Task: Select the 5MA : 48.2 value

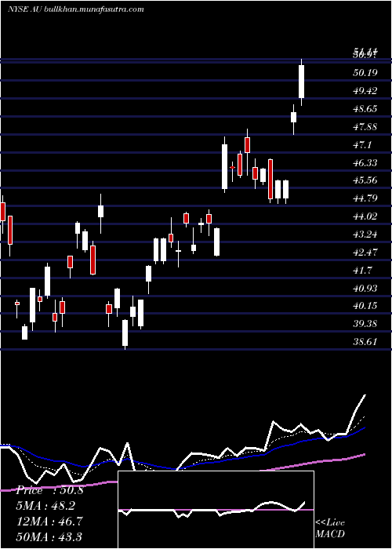Action: point(45,506)
